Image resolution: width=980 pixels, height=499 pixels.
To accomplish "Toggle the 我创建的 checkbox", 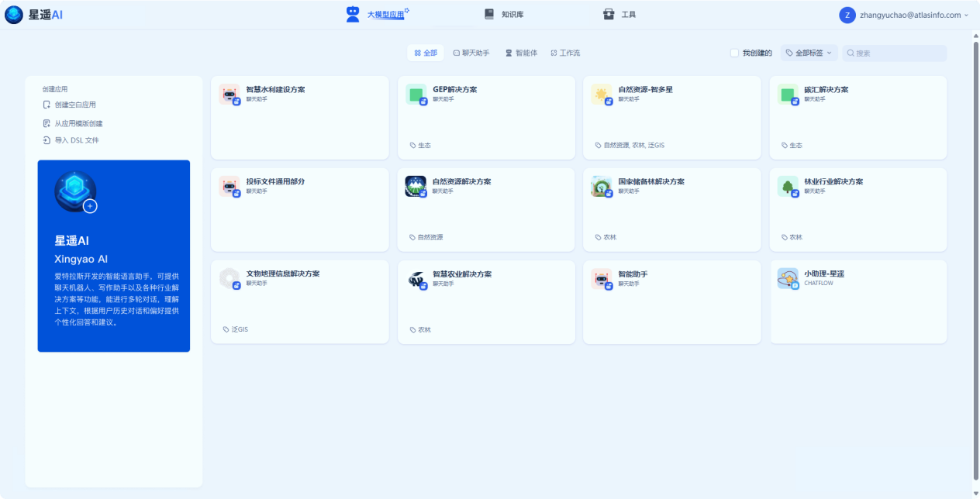I will tap(734, 53).
